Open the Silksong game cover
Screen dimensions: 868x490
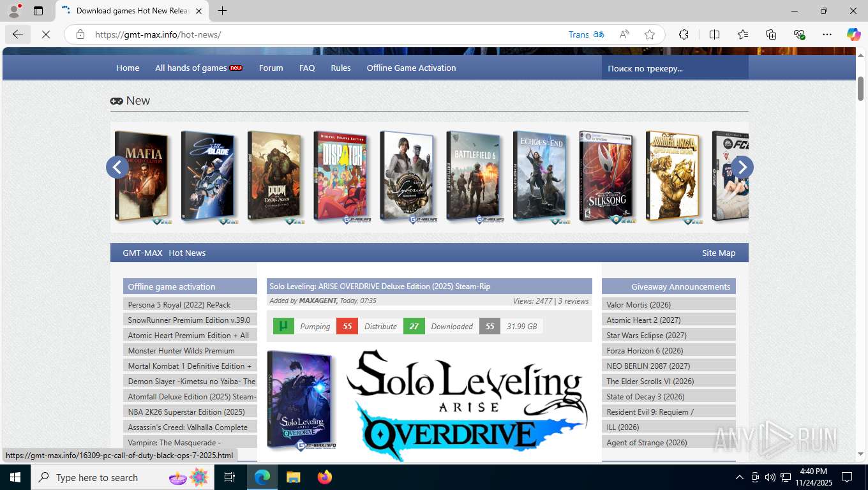click(608, 177)
